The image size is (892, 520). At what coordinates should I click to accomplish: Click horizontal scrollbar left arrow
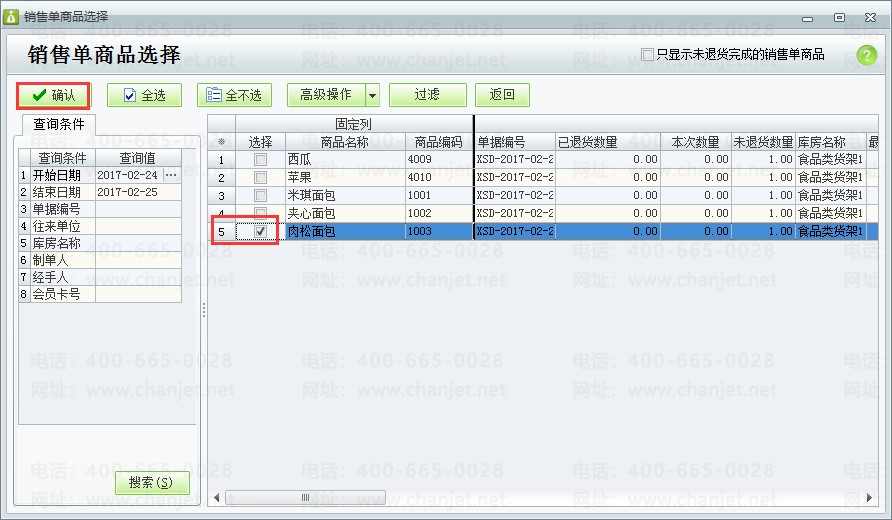217,497
